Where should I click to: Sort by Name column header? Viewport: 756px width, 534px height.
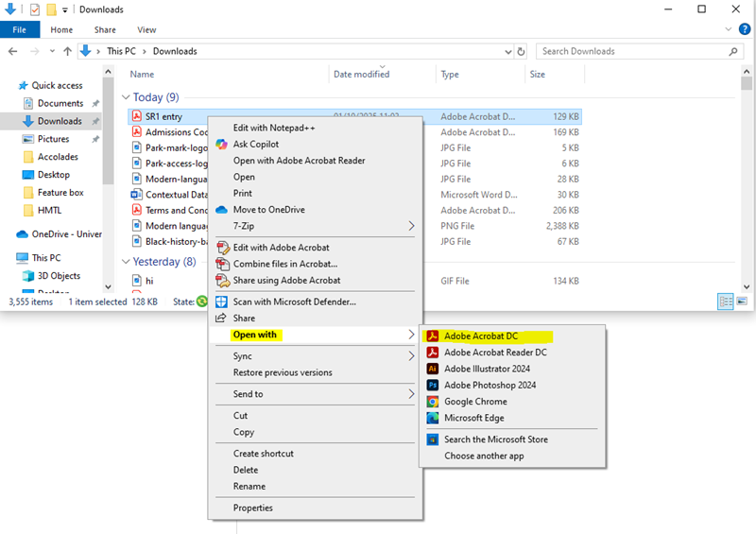[x=142, y=75]
